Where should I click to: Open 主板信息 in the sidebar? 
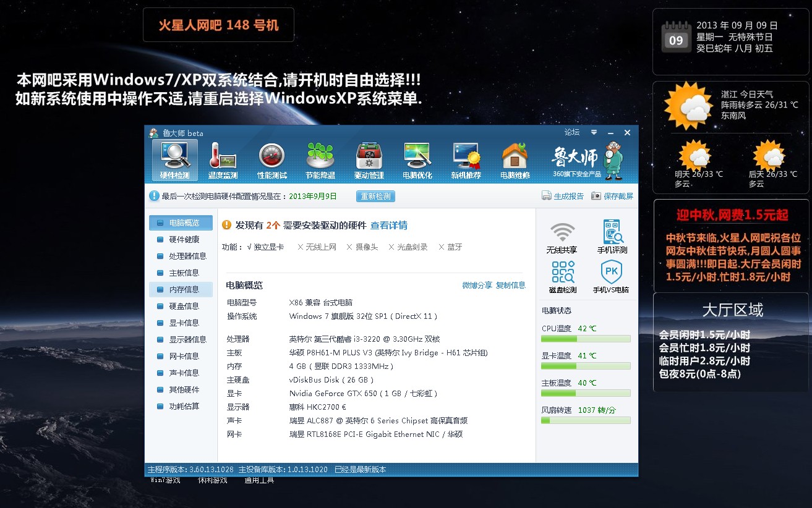point(181,273)
